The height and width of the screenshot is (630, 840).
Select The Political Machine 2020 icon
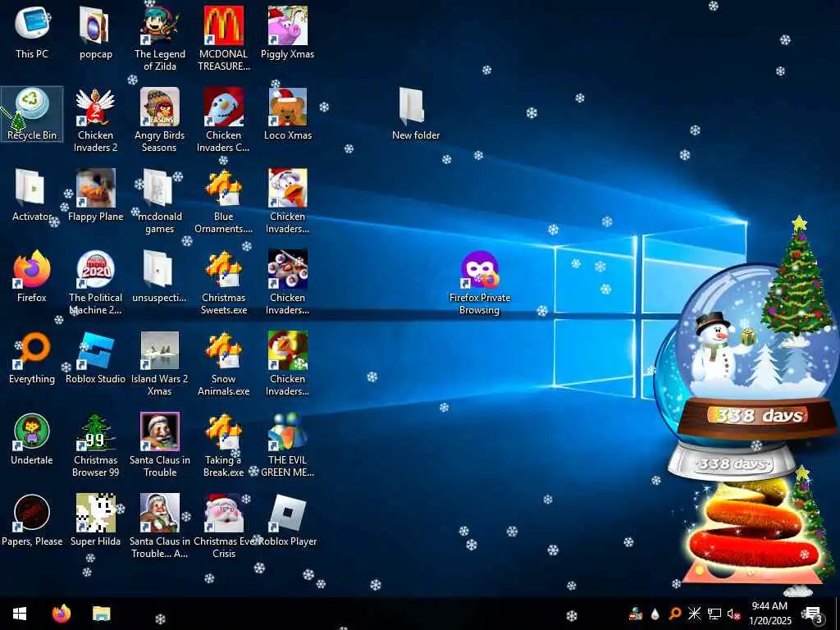[95, 282]
